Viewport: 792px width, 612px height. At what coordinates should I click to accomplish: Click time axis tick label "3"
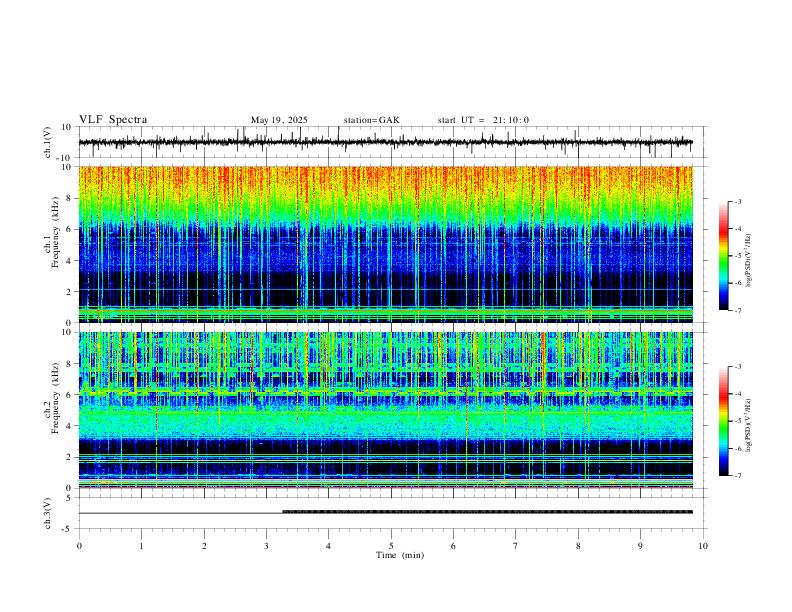(x=266, y=546)
